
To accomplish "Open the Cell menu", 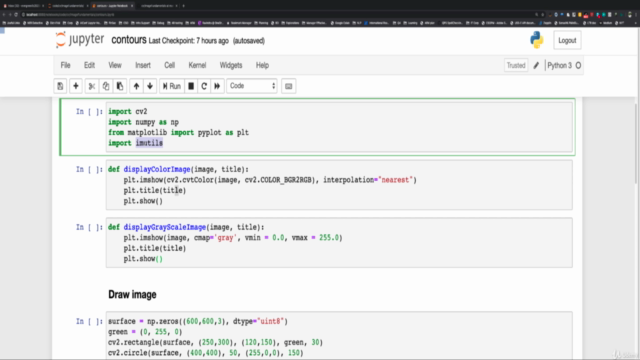I will pyautogui.click(x=169, y=65).
